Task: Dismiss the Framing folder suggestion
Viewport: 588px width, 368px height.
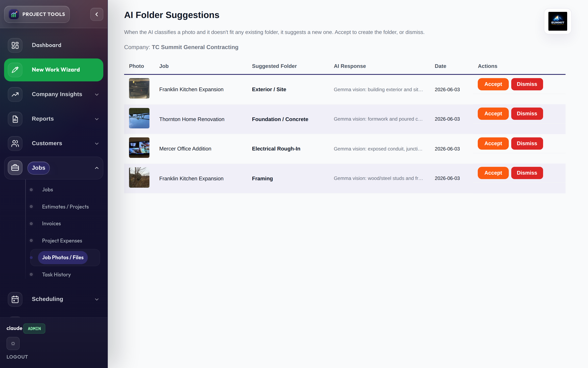Action: 527,173
